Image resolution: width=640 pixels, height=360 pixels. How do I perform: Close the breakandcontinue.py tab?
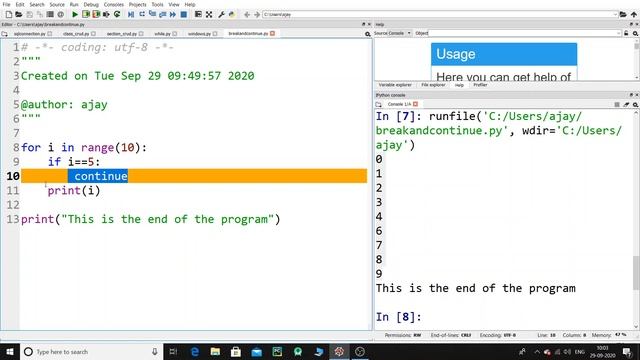pyautogui.click(x=272, y=33)
